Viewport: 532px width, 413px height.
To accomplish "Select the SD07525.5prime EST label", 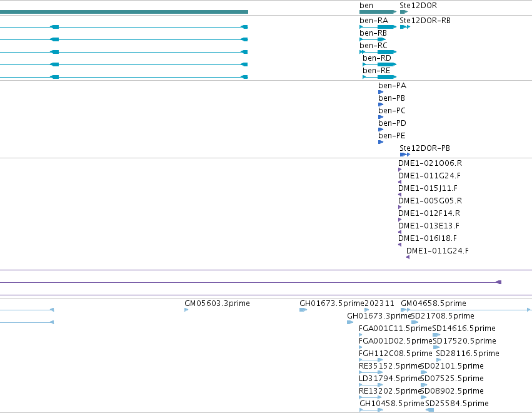I will coord(452,379).
